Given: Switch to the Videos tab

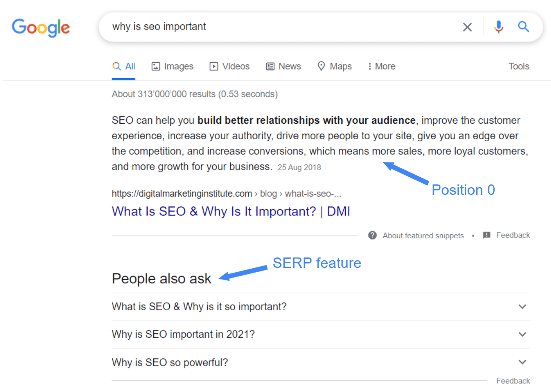Looking at the screenshot, I should [230, 66].
